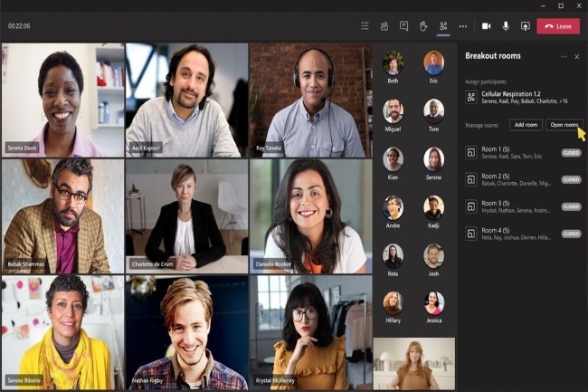The height and width of the screenshot is (392, 588).
Task: Click Room 3 Closed status badge
Action: (x=571, y=206)
